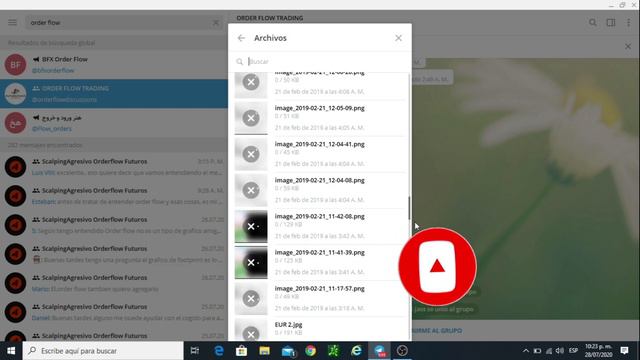
Task: Open chat three-dot options menu
Action: 628,22
